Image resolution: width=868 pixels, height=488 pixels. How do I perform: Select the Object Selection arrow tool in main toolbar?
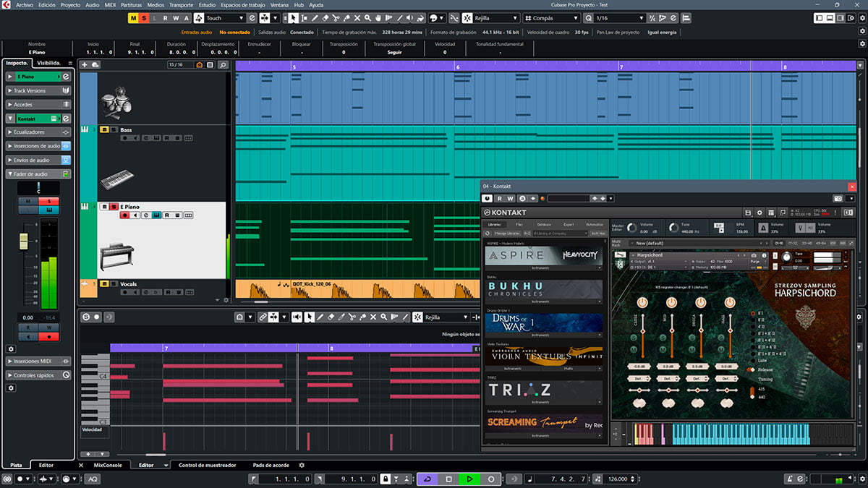pyautogui.click(x=293, y=17)
